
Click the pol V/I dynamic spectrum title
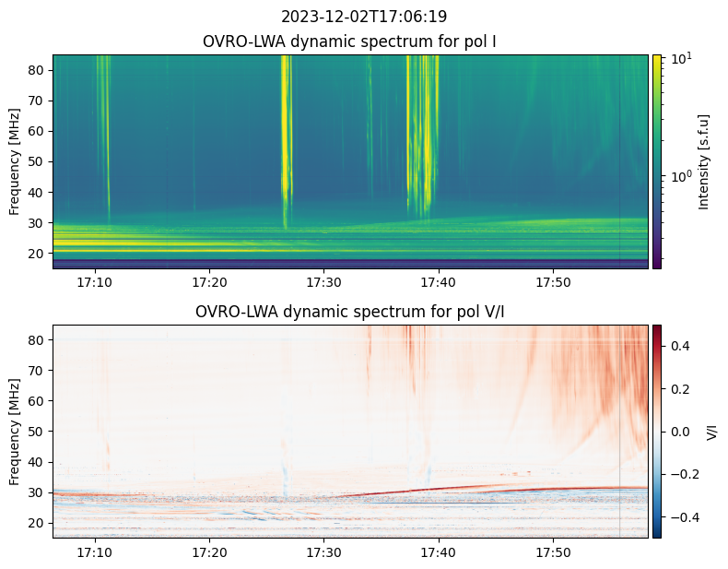coord(349,312)
